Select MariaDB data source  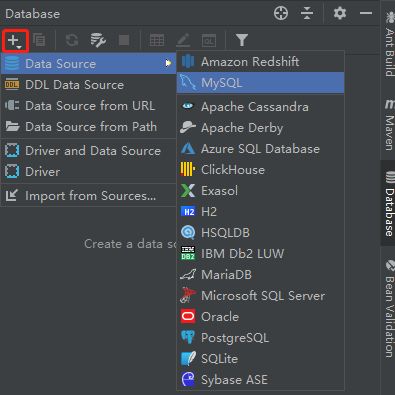260,275
